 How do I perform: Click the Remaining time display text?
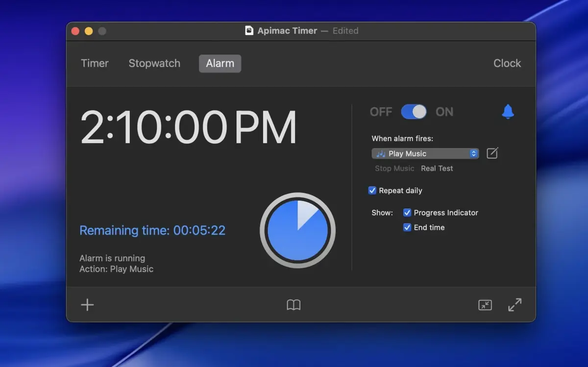152,230
